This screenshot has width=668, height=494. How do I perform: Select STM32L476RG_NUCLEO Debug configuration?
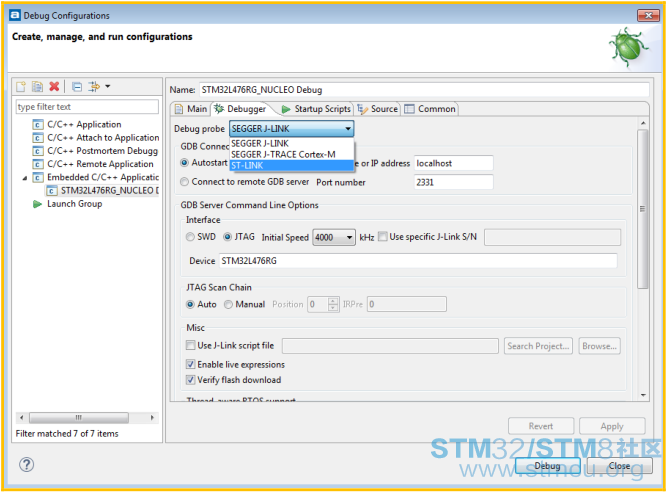point(109,190)
